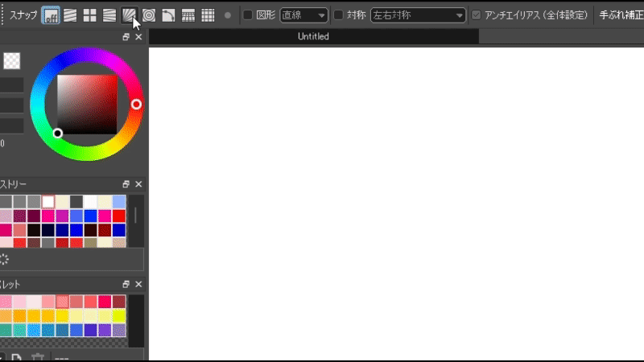Screen dimensions: 644x362
Task: Select the curve snap icon
Action: pos(168,15)
